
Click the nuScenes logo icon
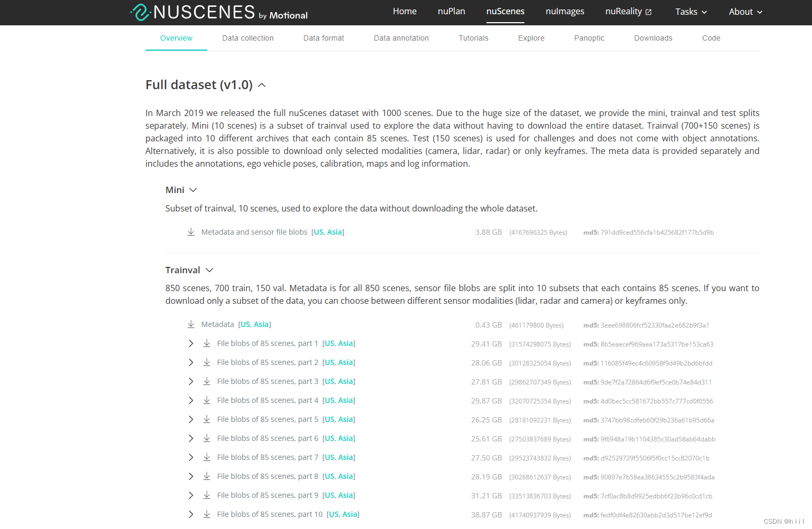click(x=140, y=12)
